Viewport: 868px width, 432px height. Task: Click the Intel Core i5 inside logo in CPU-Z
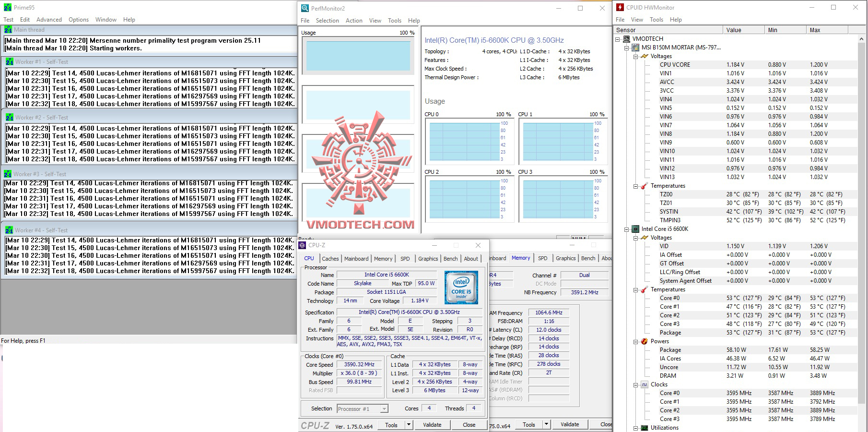[461, 288]
